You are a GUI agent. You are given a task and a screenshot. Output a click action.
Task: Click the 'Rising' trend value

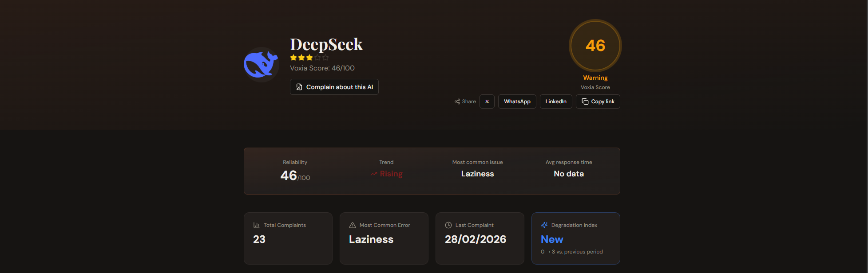(x=391, y=174)
